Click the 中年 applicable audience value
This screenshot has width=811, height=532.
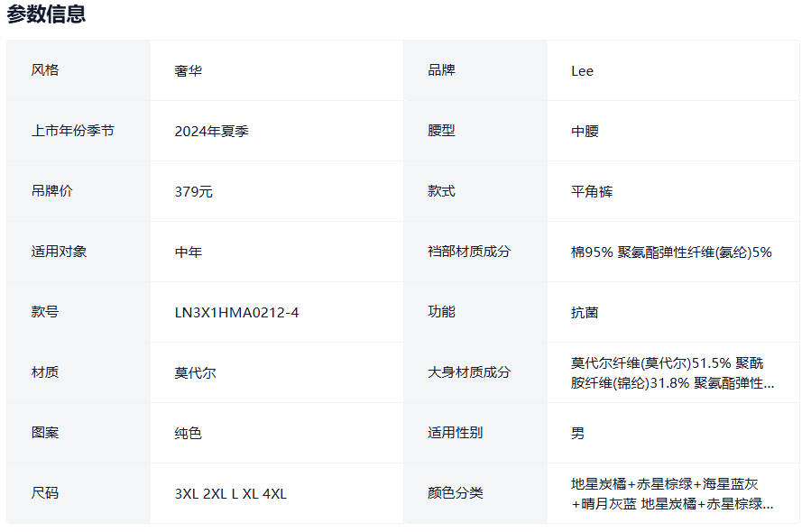pyautogui.click(x=188, y=252)
